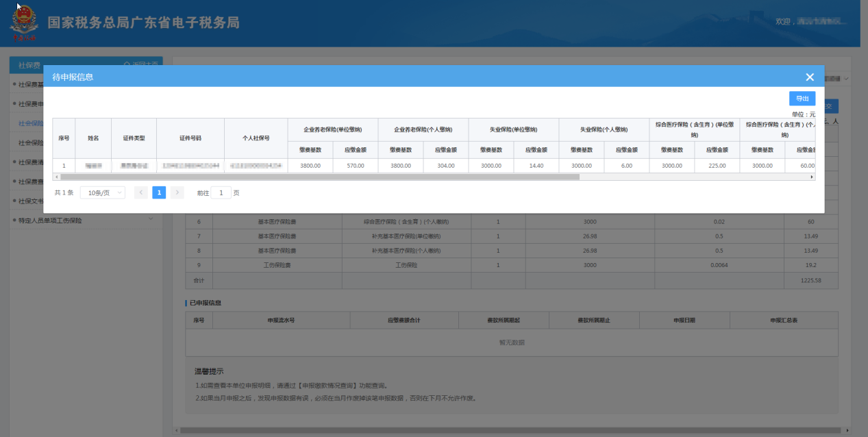The height and width of the screenshot is (437, 868).
Task: Click the 企业养老保险(单位缴纳) column header
Action: (x=332, y=129)
